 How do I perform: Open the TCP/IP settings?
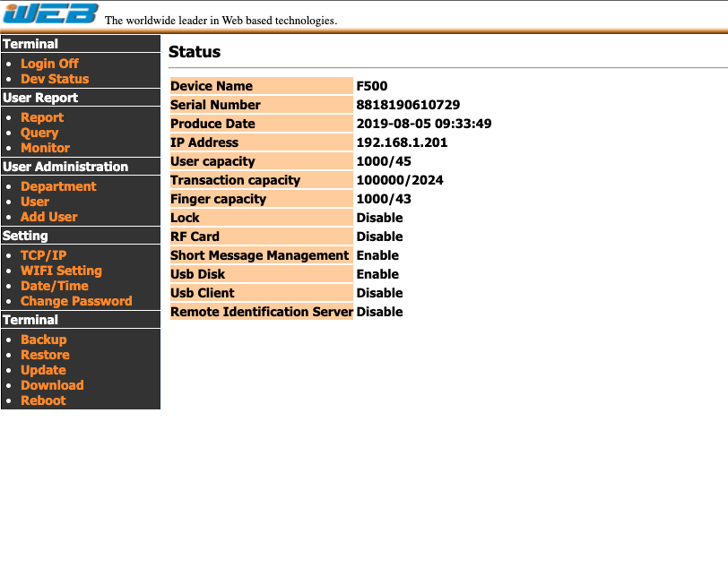pyautogui.click(x=44, y=255)
